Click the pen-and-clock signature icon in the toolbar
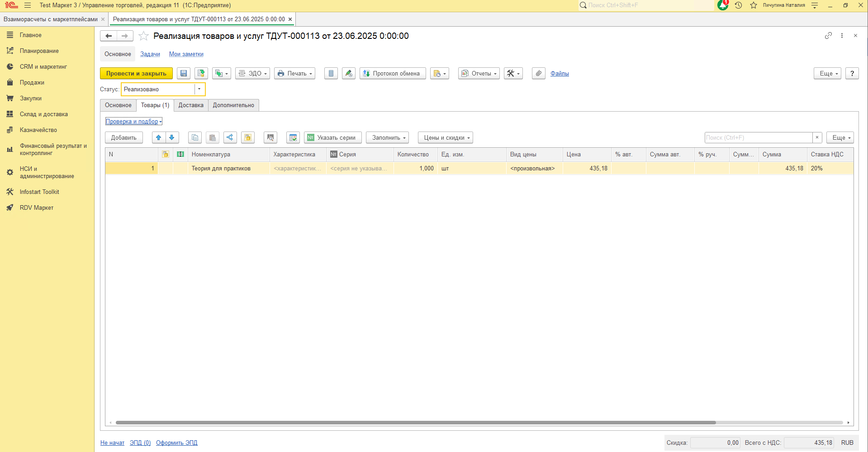Screen dimensions: 868x452 pyautogui.click(x=349, y=73)
